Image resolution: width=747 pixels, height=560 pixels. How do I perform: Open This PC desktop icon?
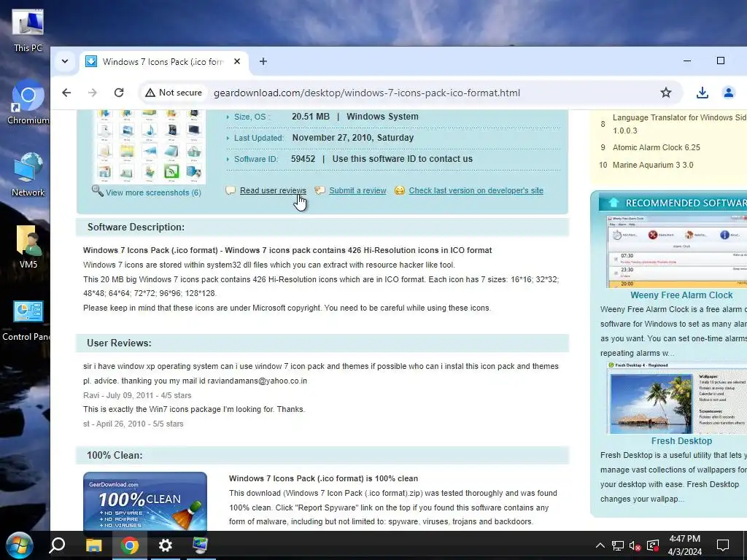pyautogui.click(x=28, y=30)
